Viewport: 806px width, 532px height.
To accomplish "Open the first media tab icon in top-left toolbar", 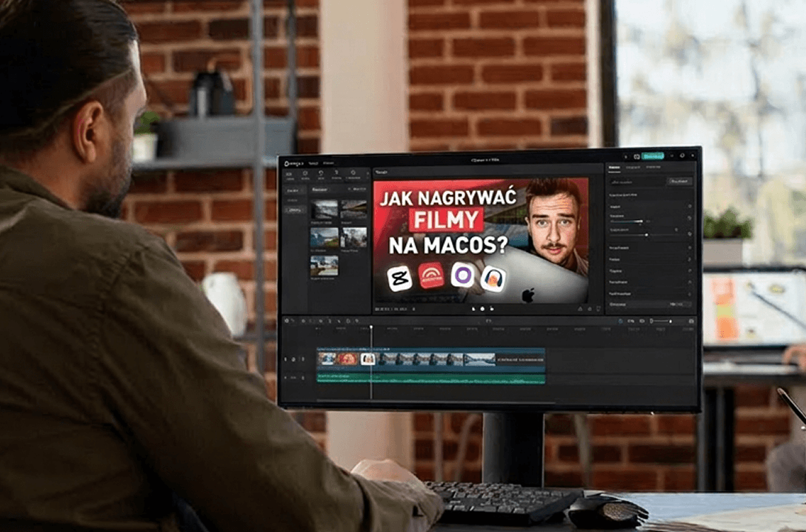I will [x=290, y=175].
